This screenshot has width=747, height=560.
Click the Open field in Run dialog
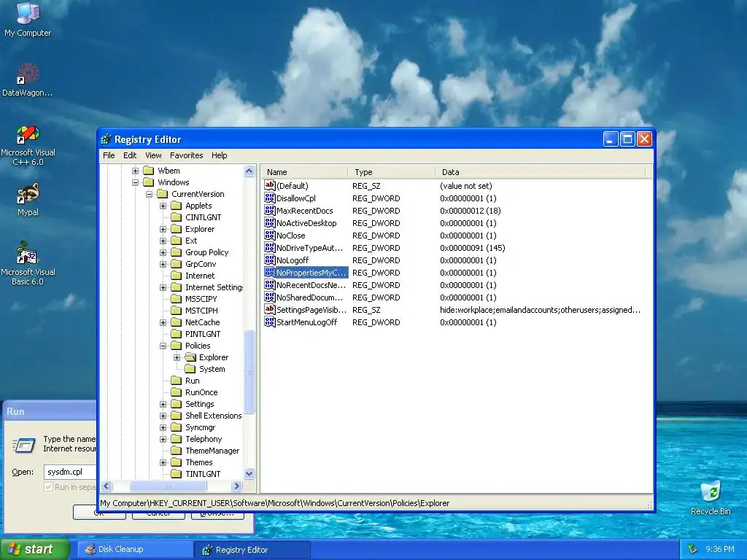[71, 472]
